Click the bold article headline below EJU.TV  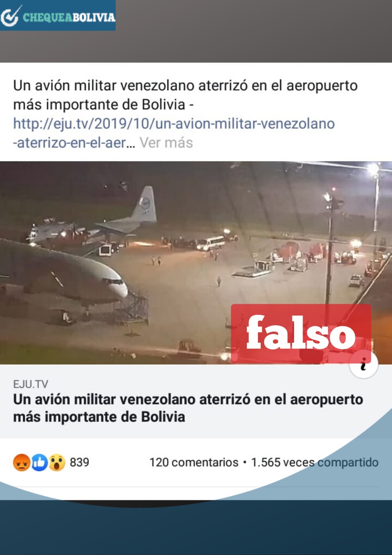(188, 408)
